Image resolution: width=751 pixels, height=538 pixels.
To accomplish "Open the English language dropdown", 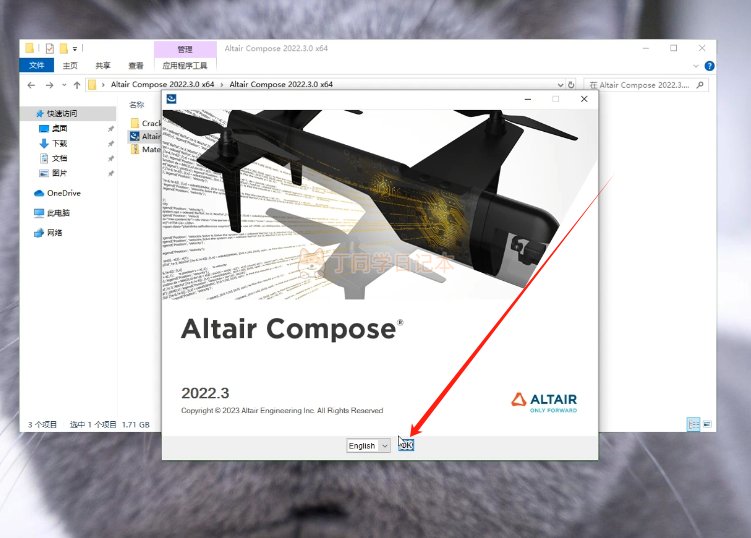I will [368, 446].
